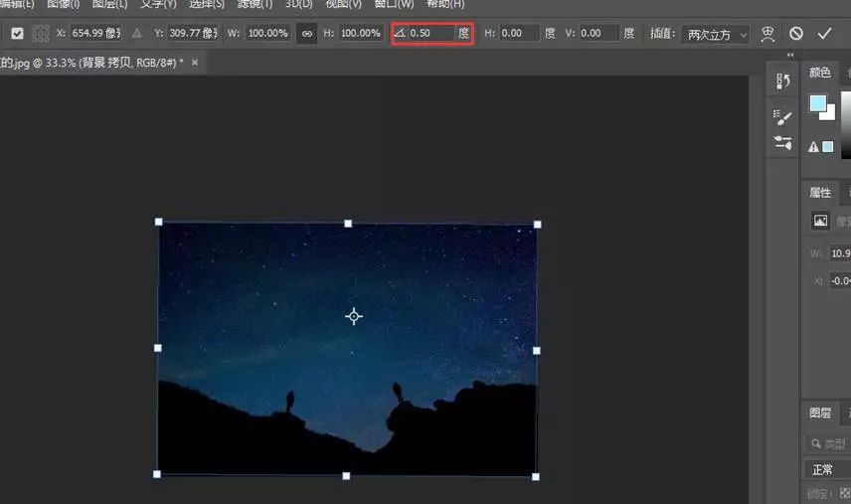
Task: Click the X position input field
Action: click(x=96, y=33)
